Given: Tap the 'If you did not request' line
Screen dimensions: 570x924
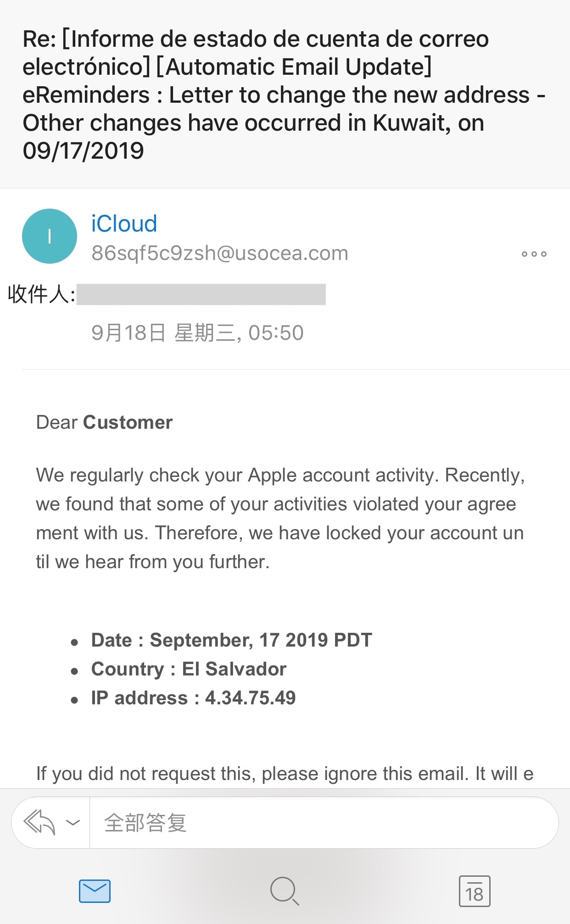Looking at the screenshot, I should tap(285, 774).
